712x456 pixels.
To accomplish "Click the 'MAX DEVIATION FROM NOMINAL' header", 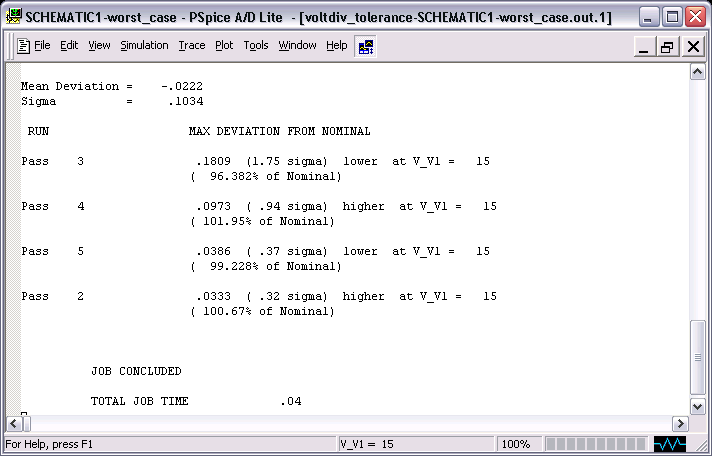I will click(279, 131).
